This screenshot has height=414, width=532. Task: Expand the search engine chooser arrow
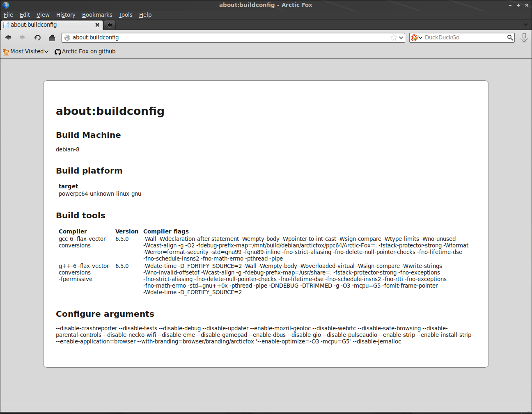tap(420, 38)
